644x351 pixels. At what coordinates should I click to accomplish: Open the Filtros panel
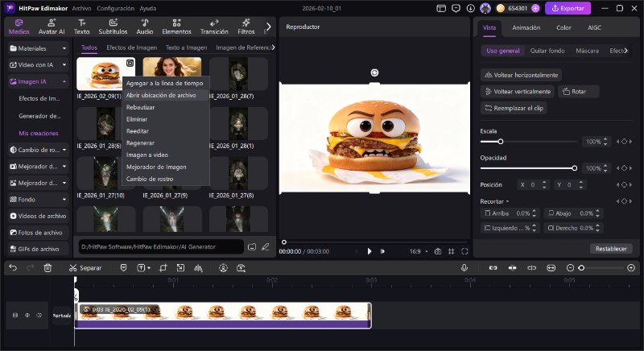coord(246,27)
